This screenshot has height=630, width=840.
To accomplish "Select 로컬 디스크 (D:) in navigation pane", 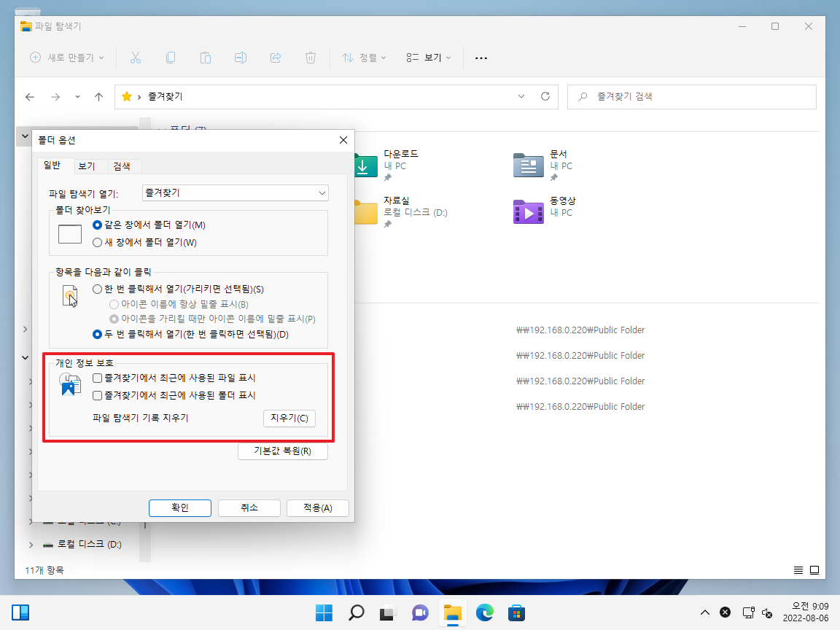I will (90, 544).
